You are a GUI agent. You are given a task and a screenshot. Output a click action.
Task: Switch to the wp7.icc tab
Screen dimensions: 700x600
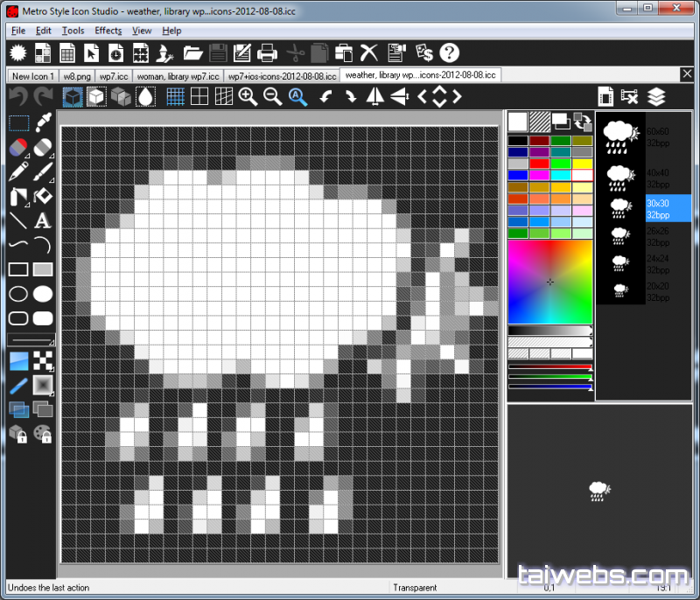tap(113, 76)
